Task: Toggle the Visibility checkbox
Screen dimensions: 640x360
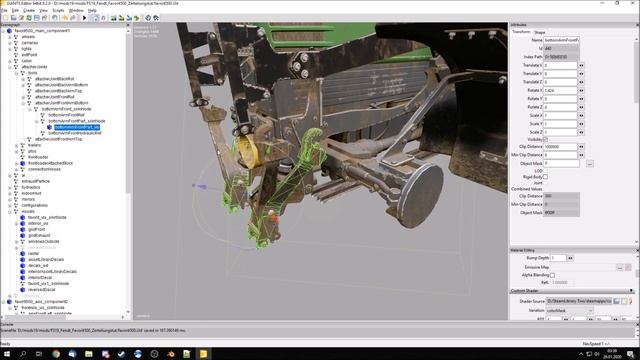Action: click(545, 140)
